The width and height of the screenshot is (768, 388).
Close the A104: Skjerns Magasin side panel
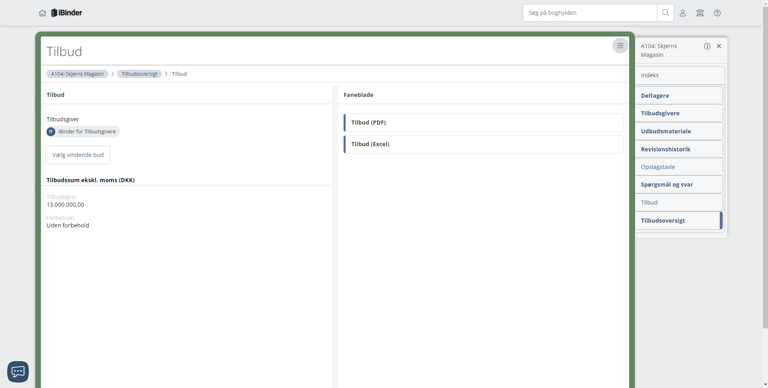point(719,46)
